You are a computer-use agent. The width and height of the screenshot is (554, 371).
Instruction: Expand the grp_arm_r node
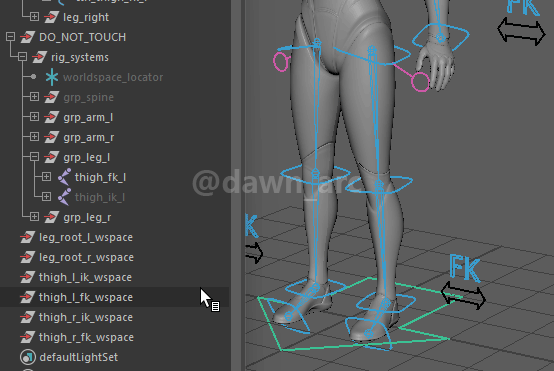[34, 137]
